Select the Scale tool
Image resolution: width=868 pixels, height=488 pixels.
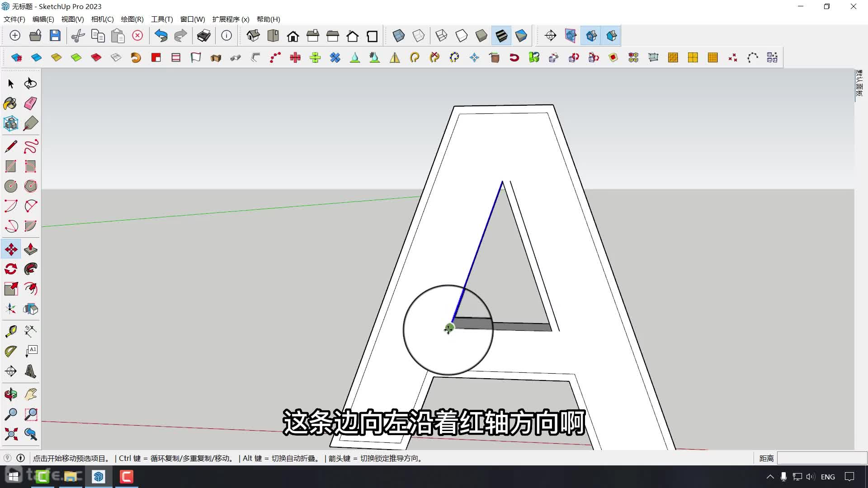click(11, 289)
